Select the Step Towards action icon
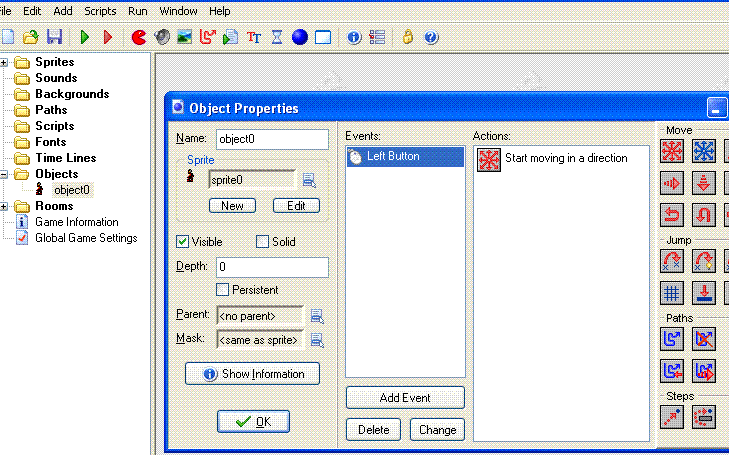The height and width of the screenshot is (455, 729). click(672, 417)
